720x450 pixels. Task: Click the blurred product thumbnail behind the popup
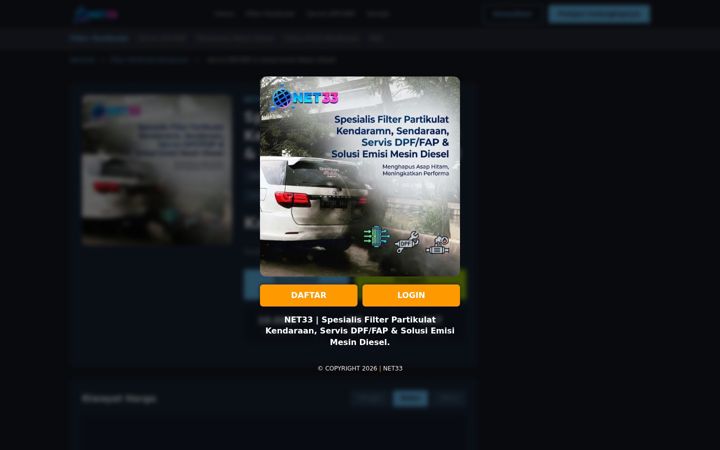pos(157,170)
